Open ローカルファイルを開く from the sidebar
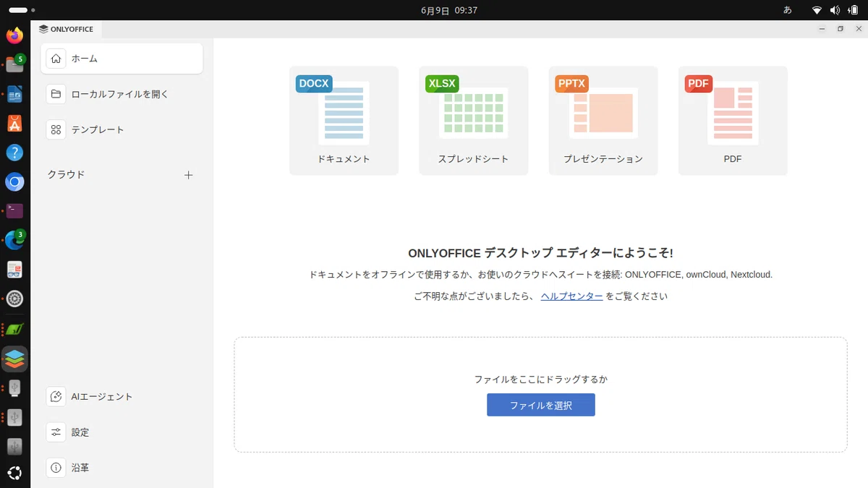The height and width of the screenshot is (488, 868). pyautogui.click(x=122, y=94)
